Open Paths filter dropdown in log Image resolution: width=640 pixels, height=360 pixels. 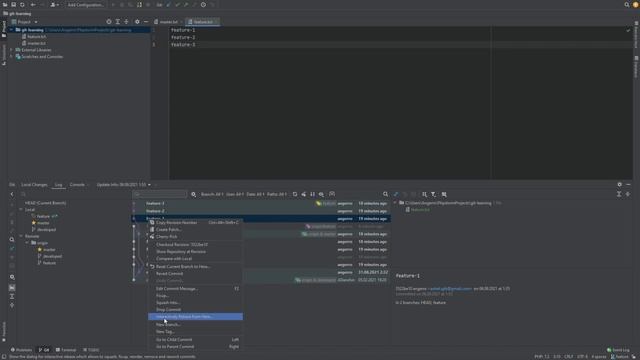click(277, 194)
